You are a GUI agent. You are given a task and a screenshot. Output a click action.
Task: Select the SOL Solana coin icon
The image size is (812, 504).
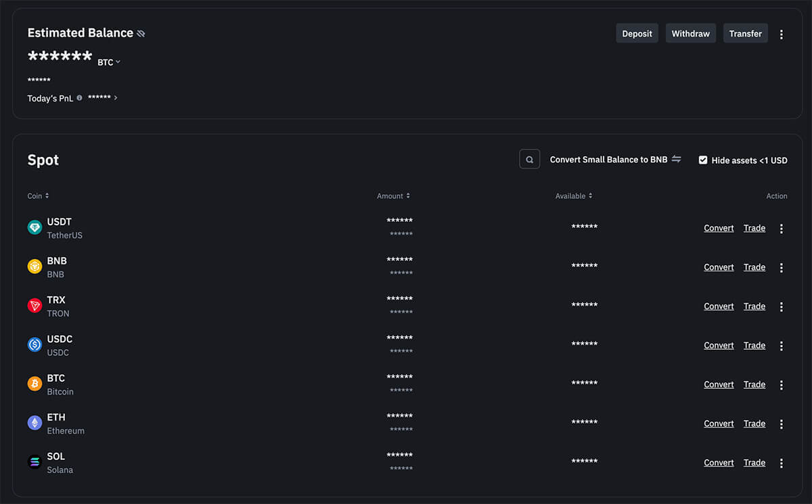35,462
